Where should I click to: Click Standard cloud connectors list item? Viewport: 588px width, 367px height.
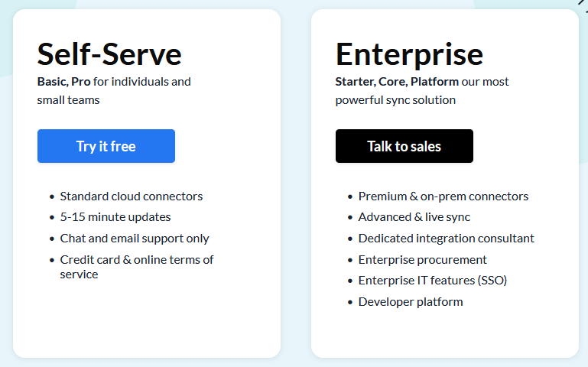(132, 196)
